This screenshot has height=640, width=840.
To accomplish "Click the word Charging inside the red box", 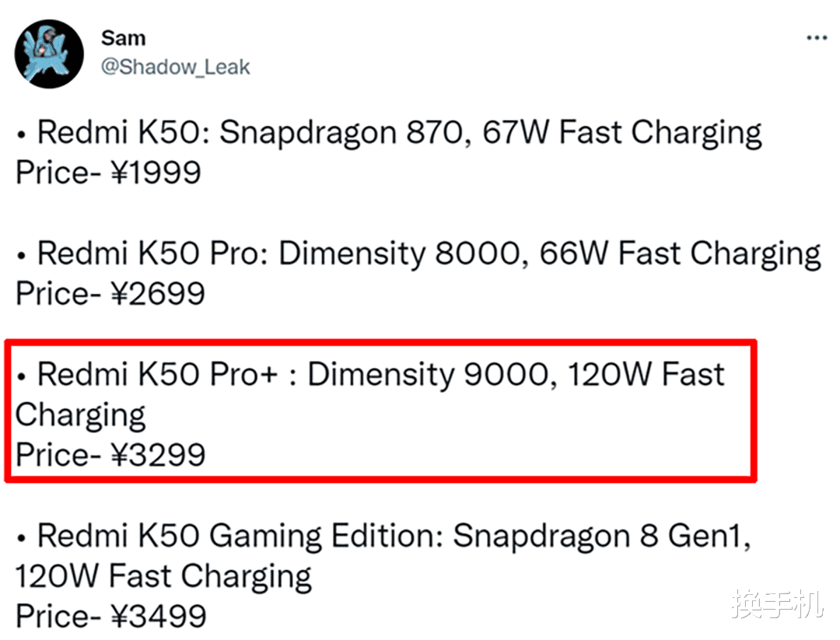I will [80, 414].
